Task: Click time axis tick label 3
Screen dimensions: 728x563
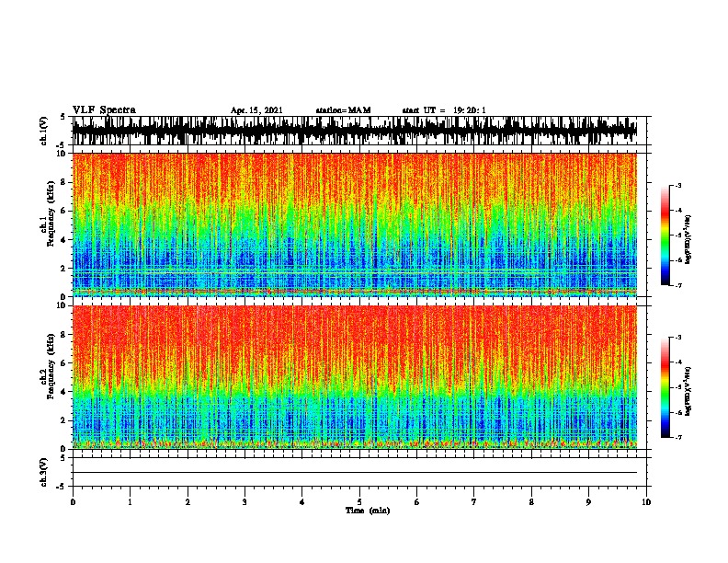Action: click(245, 502)
